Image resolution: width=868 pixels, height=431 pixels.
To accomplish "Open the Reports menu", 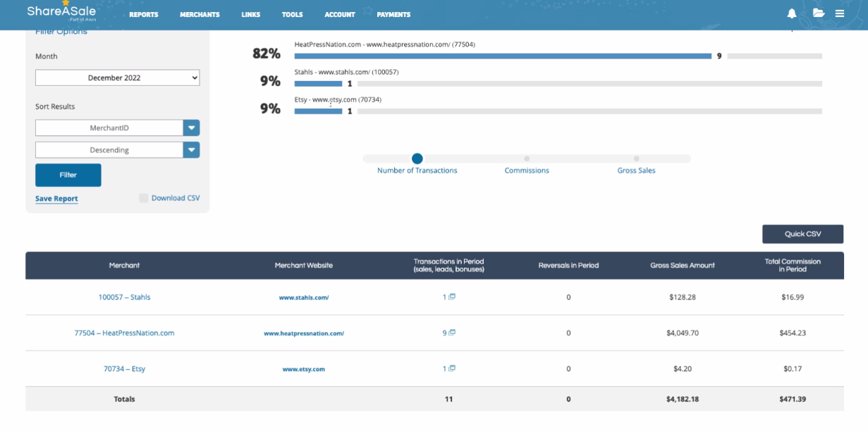I will click(x=144, y=15).
